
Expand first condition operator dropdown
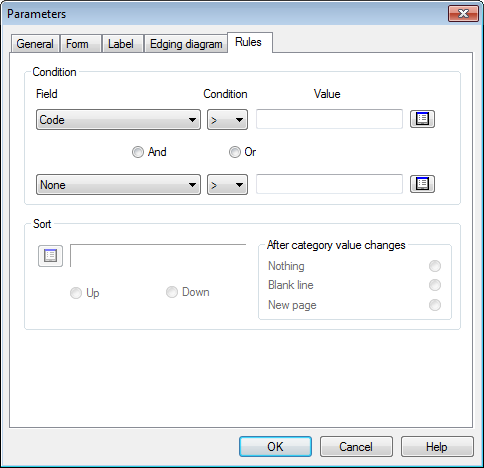pos(227,119)
